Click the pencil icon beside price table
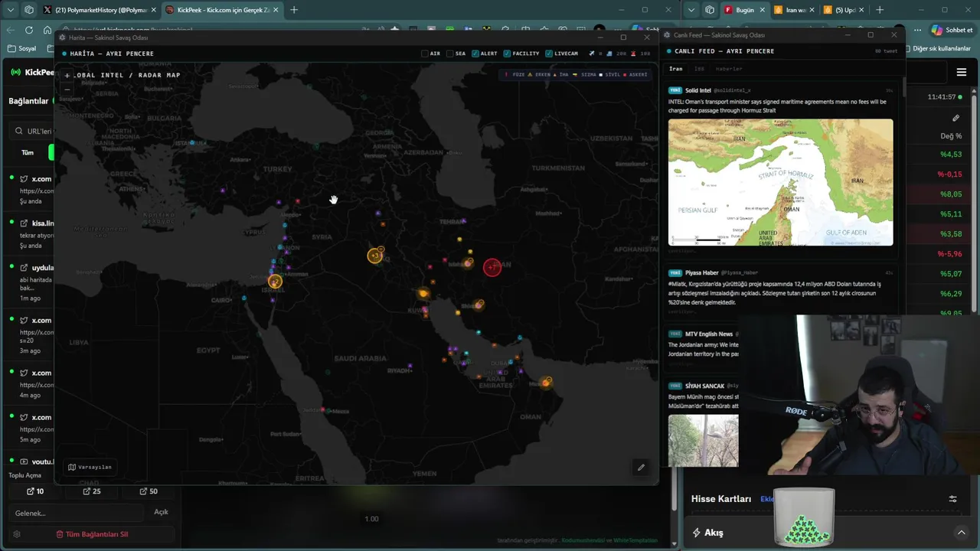Viewport: 980px width, 551px height. (955, 118)
